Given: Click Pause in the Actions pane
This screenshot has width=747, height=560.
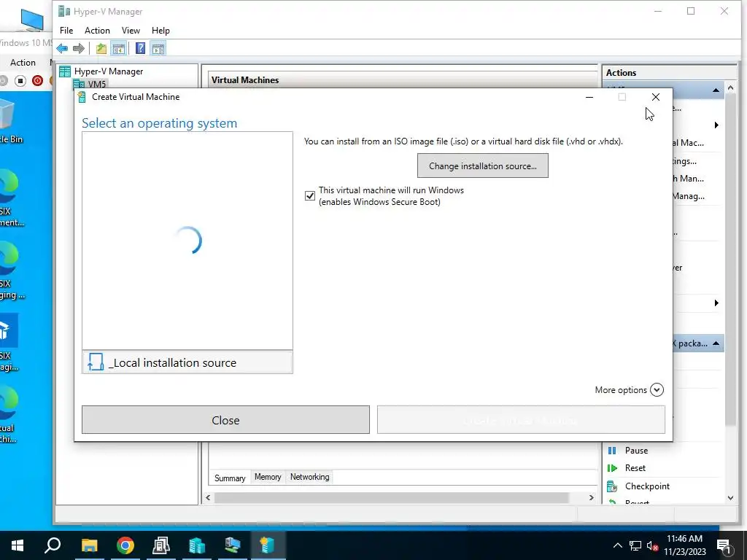Looking at the screenshot, I should [x=636, y=451].
